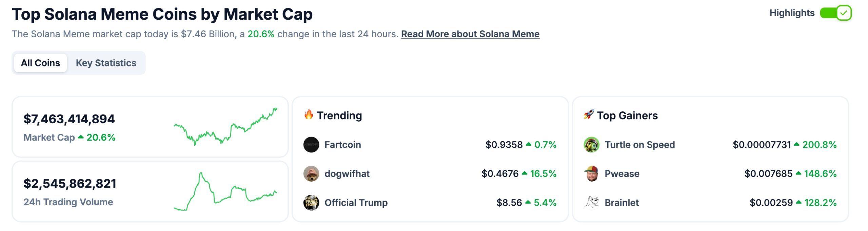Image resolution: width=868 pixels, height=231 pixels.
Task: Open Read More about Solana Meme link
Action: (470, 34)
